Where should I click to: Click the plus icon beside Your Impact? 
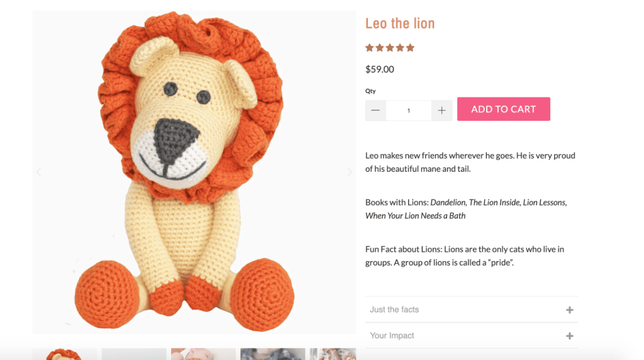(x=569, y=336)
